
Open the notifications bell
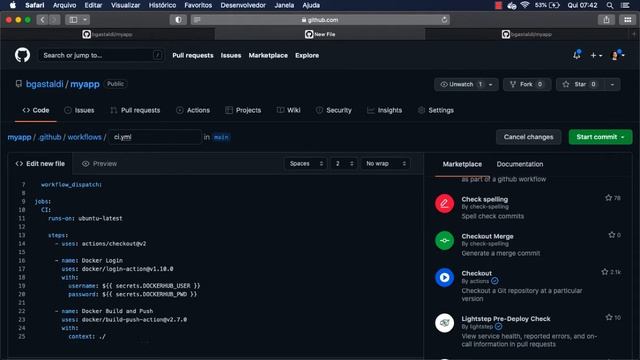(x=577, y=55)
